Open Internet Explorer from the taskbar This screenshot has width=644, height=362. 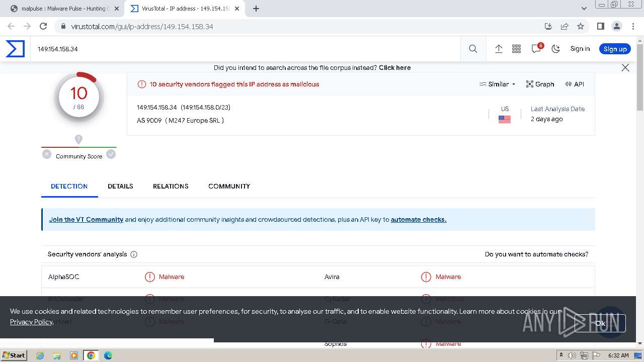click(x=40, y=355)
